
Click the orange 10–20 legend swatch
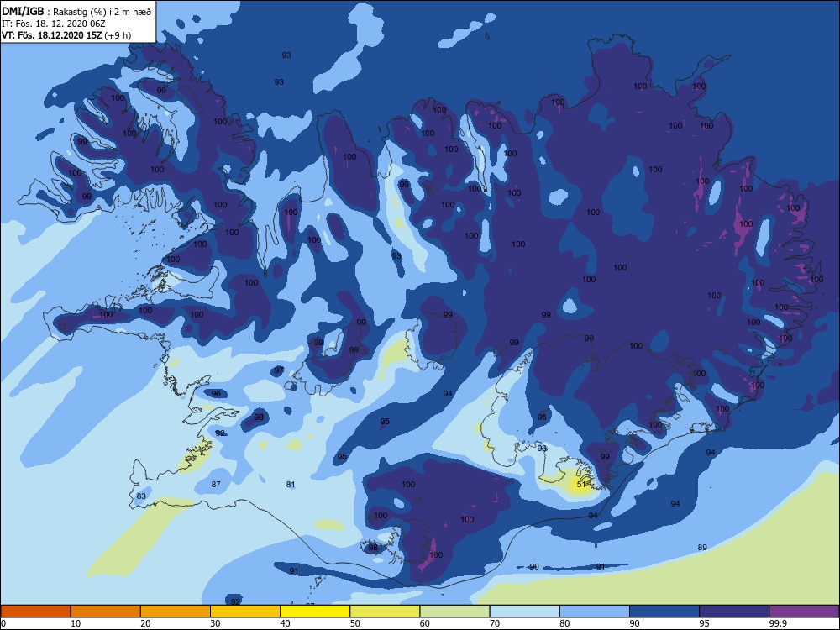[x=106, y=612]
